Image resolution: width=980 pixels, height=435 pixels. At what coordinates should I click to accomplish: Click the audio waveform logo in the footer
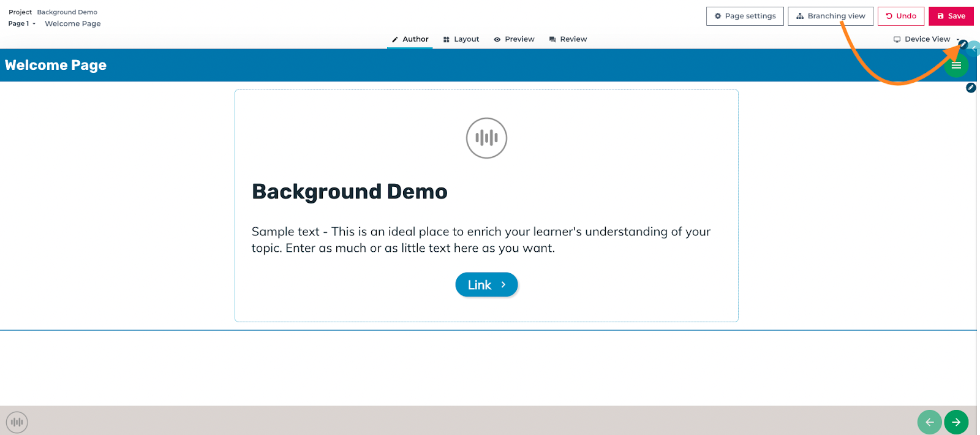17,422
